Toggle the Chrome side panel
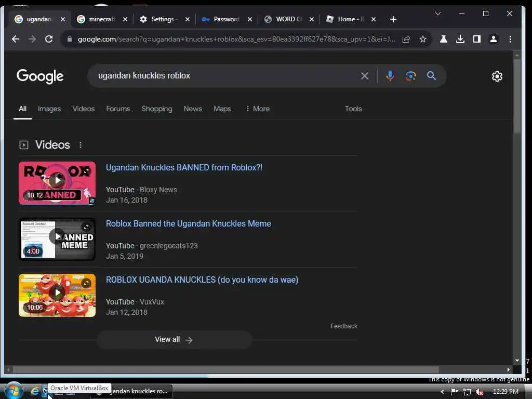This screenshot has width=532, height=399. click(477, 39)
